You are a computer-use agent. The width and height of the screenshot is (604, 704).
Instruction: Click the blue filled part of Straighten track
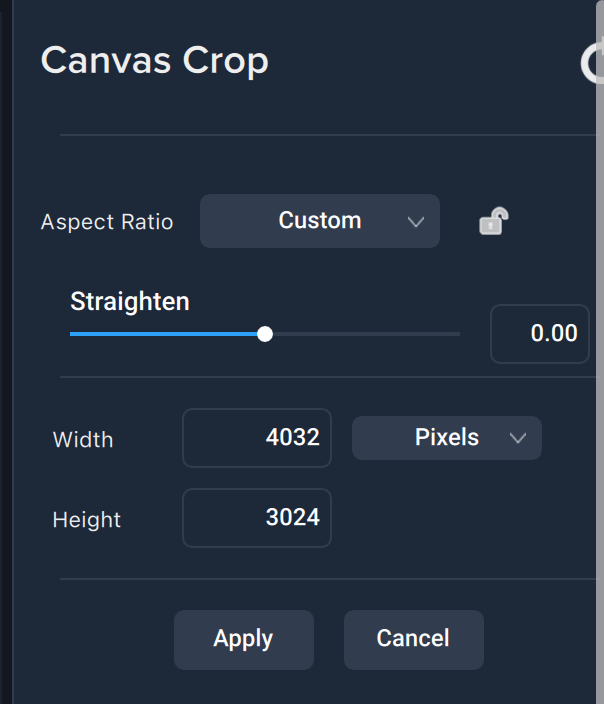(x=160, y=334)
